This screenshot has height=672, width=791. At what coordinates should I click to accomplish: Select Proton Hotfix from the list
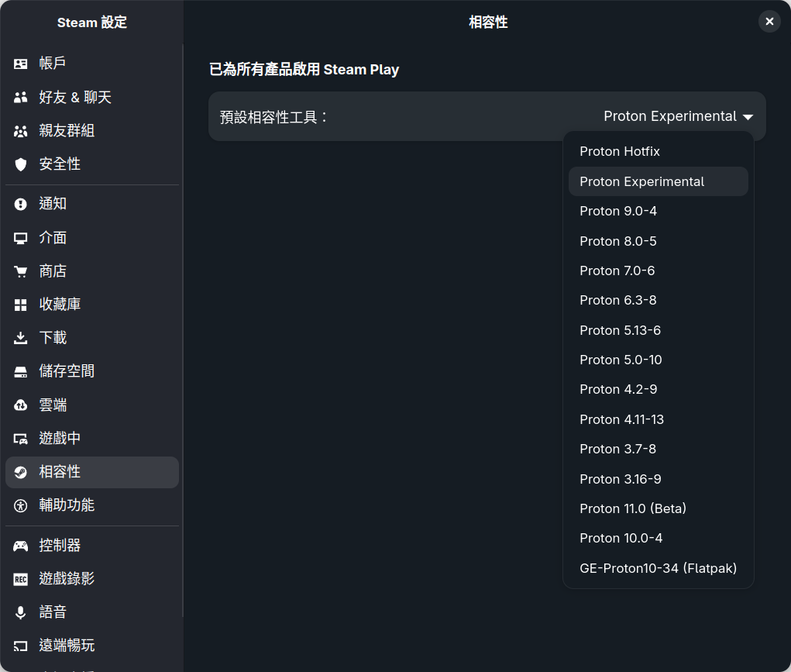click(620, 151)
